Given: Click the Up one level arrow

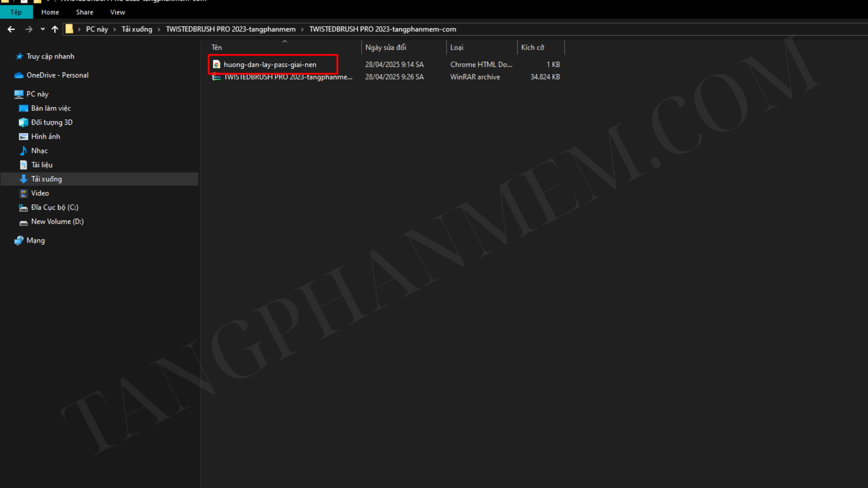Looking at the screenshot, I should pos(55,29).
